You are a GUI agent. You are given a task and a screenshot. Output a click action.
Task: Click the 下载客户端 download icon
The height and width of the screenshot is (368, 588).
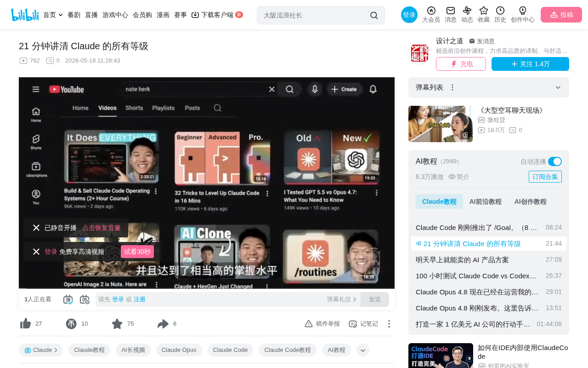195,15
